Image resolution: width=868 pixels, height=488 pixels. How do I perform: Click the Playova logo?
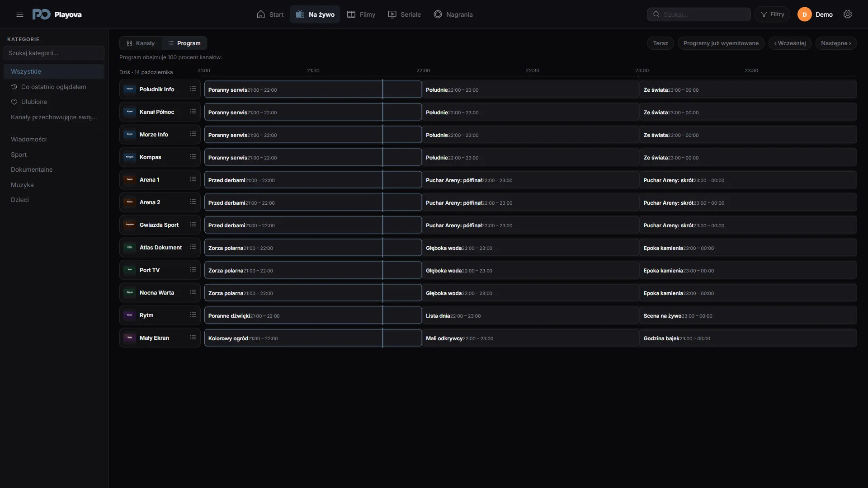(x=57, y=14)
